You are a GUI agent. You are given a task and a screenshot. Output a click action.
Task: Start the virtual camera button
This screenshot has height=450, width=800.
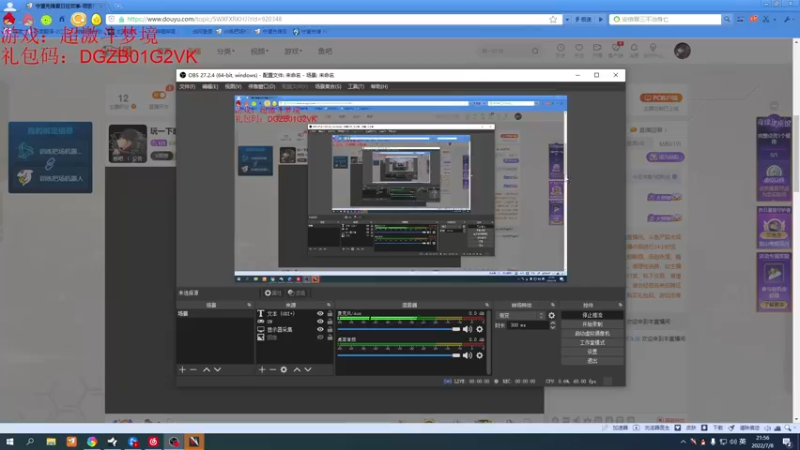(592, 334)
